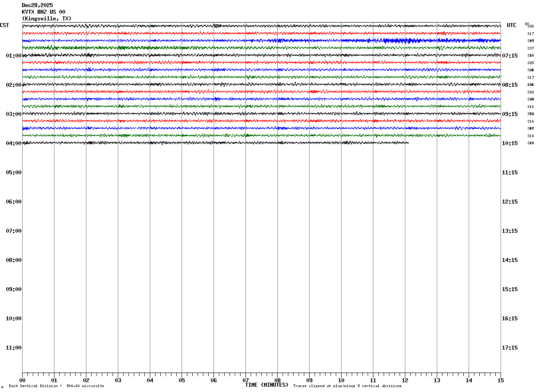536x392 pixels.
Task: Click the "Traces clipped at plus/minus 5 vertical divisions" note
Action: pyautogui.click(x=347, y=386)
